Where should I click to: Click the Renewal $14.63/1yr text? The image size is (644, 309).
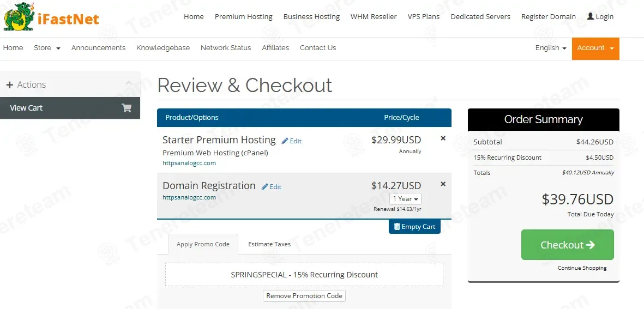tap(397, 209)
